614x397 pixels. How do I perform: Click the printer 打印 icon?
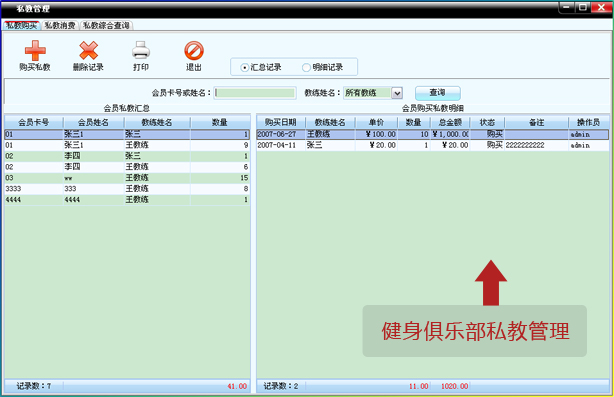click(x=141, y=51)
